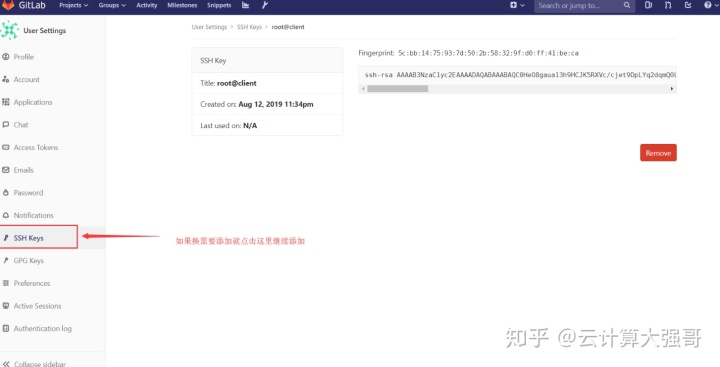Screen dimensions: 720x367
Task: Open the Groups dropdown menu
Action: [112, 6]
